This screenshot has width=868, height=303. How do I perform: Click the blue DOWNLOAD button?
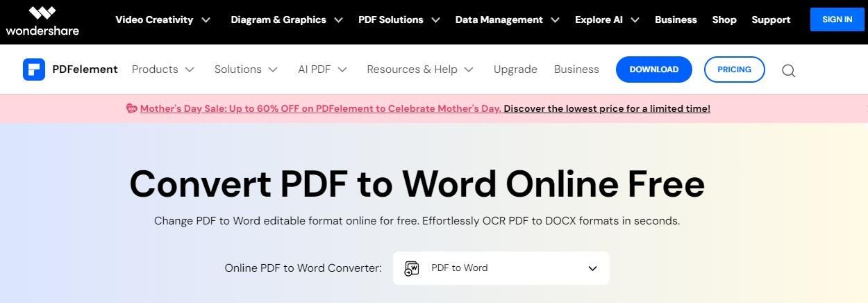[654, 69]
